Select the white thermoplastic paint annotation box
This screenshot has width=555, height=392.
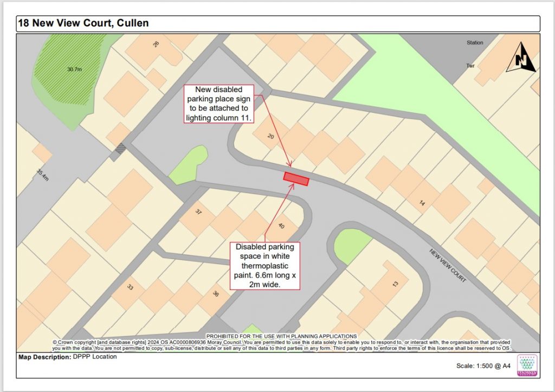tap(264, 266)
